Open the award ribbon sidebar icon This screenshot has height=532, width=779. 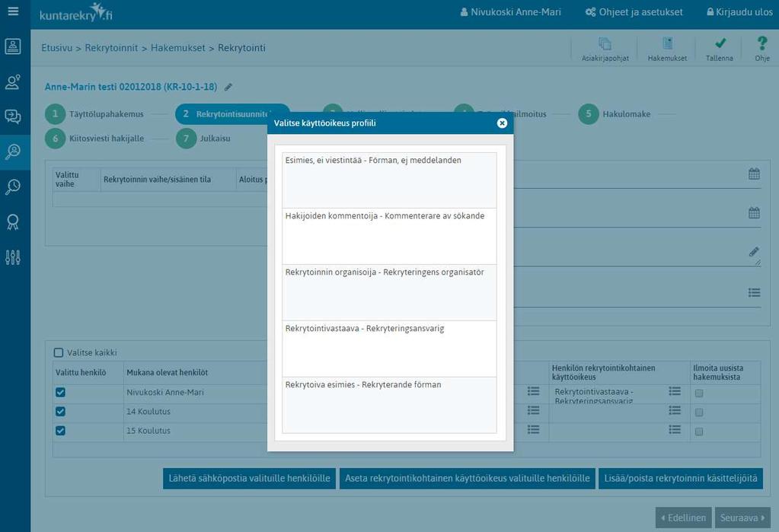[13, 222]
